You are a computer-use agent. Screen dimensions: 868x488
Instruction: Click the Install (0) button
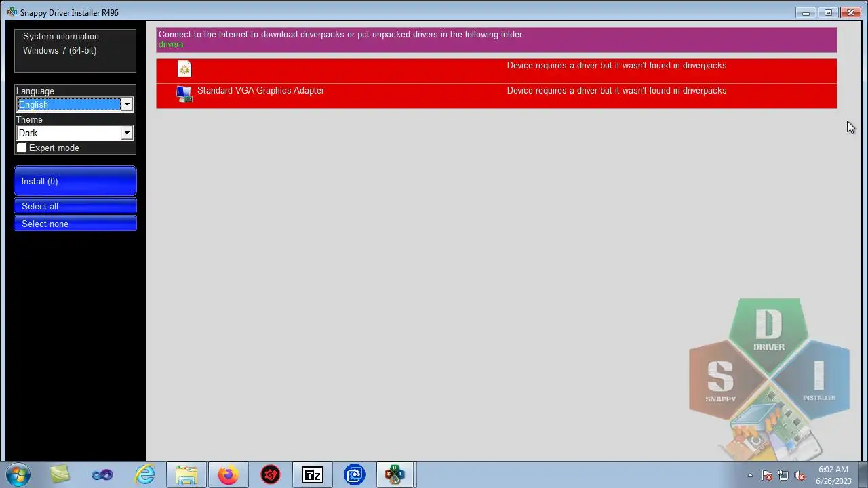point(75,181)
